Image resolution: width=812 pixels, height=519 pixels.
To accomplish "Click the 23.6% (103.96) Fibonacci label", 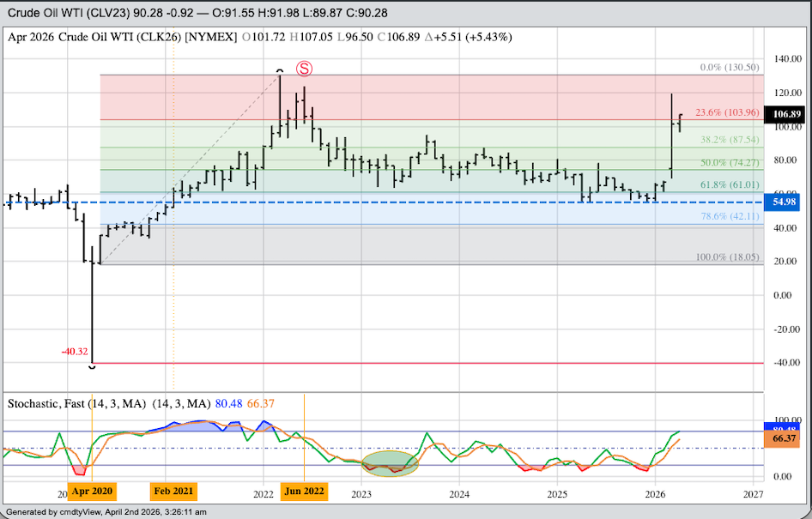I will tap(727, 112).
